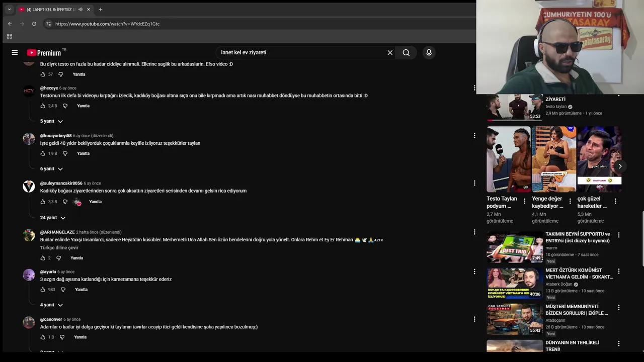Reply (Yanıtla) to @ARHANGELAZE comment

point(77,258)
